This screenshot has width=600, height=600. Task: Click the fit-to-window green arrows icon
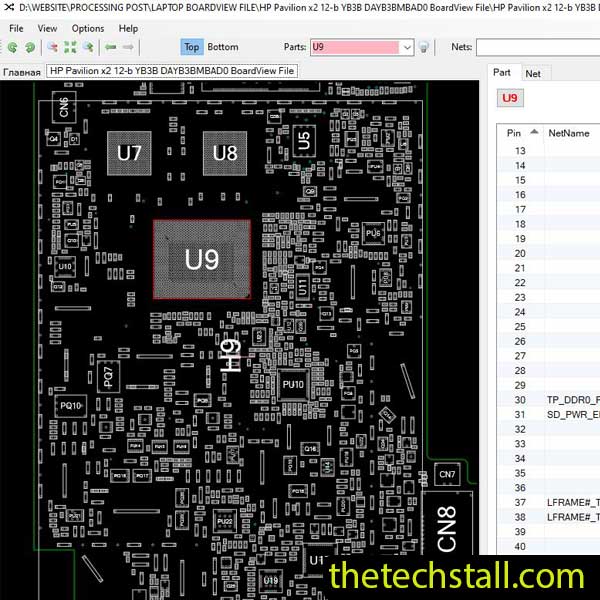[x=70, y=47]
